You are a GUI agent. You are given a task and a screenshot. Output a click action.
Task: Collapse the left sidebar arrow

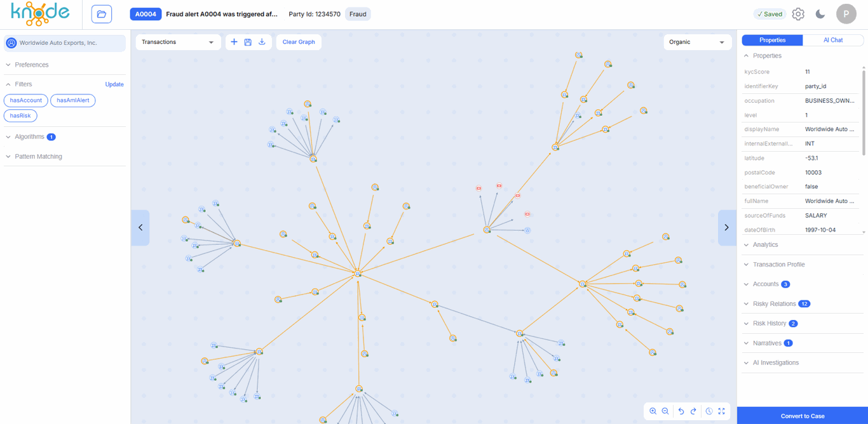[140, 227]
